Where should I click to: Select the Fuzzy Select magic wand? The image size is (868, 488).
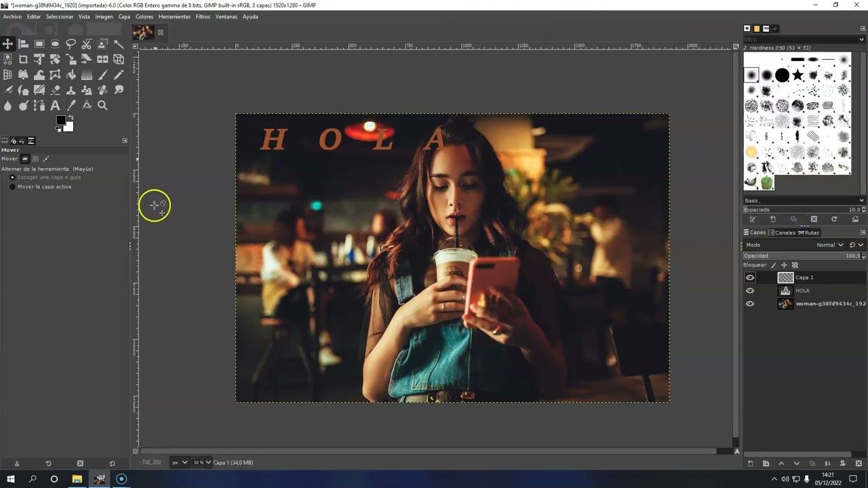[x=119, y=44]
